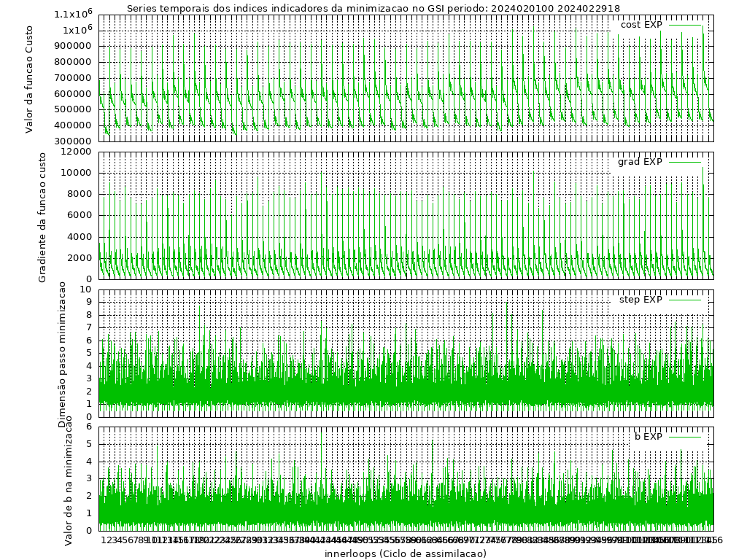747x560 pixels.
Task: Click the 1.1x10^6 tick label
Action: coord(73,14)
